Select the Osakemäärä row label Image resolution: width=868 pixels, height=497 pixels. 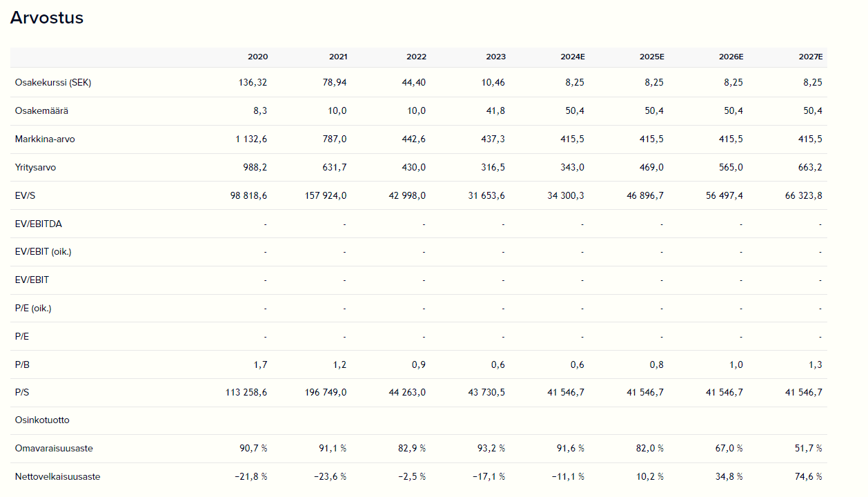(41, 110)
